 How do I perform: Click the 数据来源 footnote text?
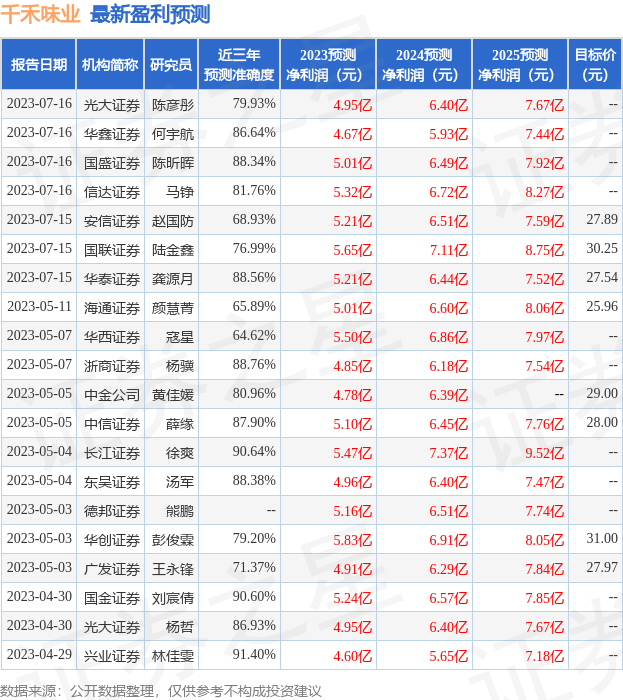click(x=161, y=691)
